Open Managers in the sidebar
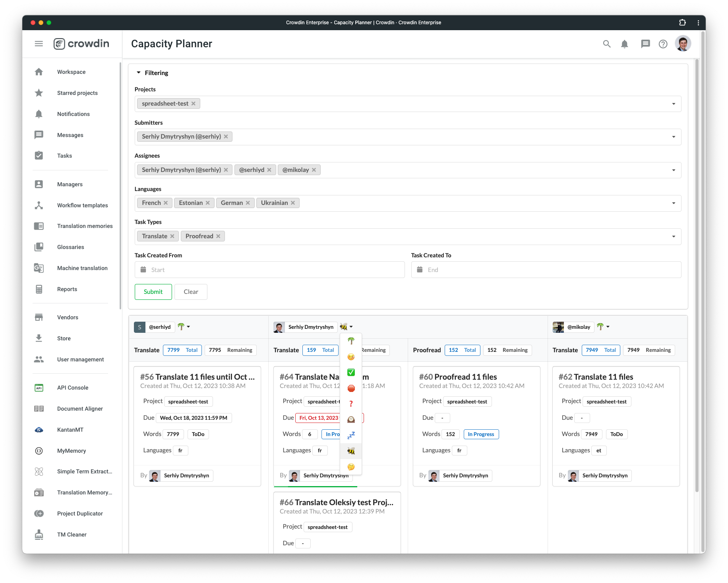Image resolution: width=728 pixels, height=583 pixels. pos(70,184)
